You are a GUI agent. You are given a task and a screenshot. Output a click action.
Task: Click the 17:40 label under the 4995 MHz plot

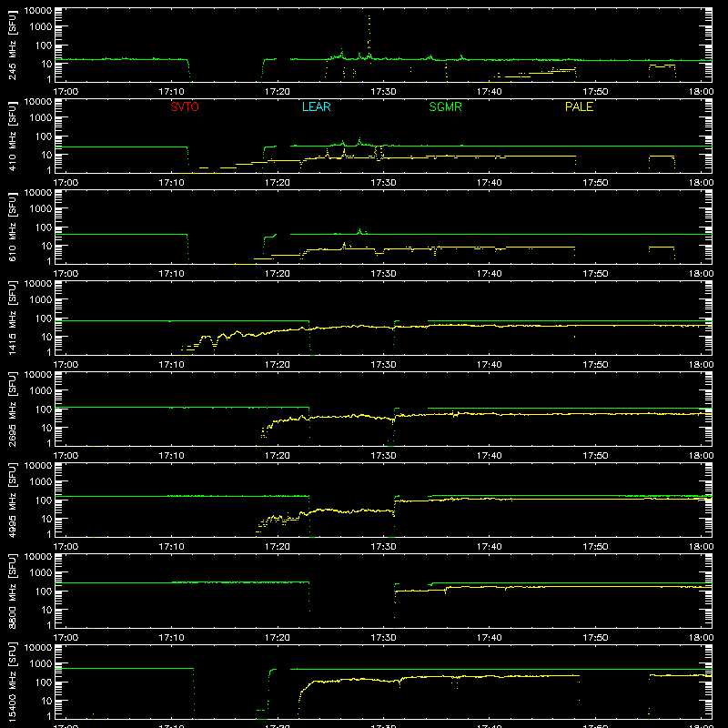coord(490,547)
